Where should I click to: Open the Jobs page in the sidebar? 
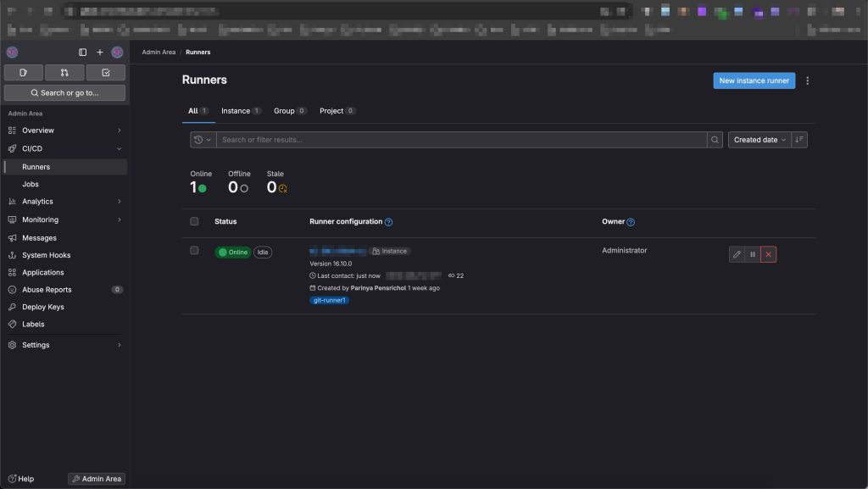coord(31,184)
